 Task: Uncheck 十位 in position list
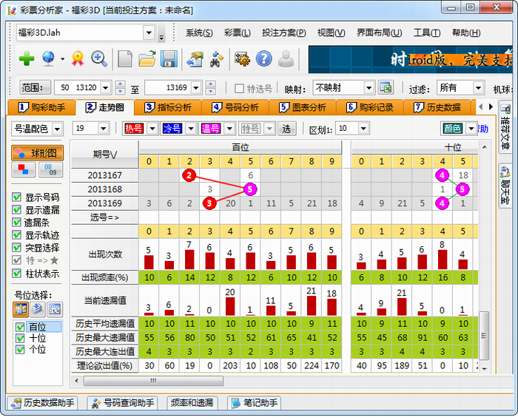pos(20,338)
